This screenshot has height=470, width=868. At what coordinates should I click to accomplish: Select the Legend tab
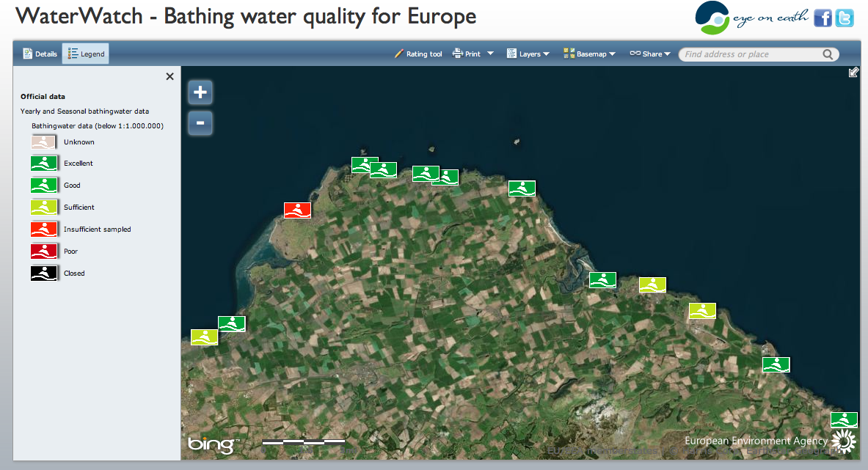click(86, 54)
